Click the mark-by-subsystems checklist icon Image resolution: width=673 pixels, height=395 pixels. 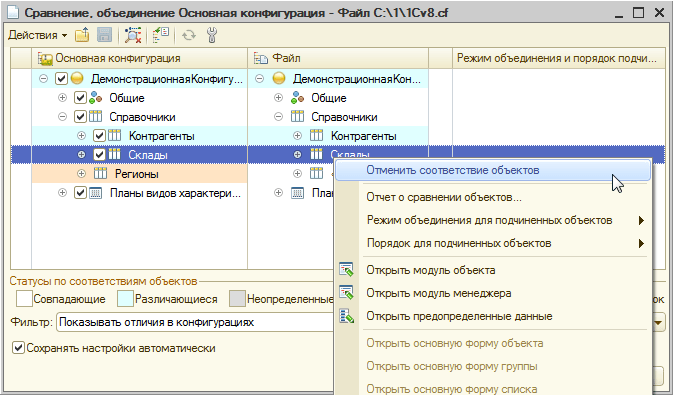[x=161, y=35]
